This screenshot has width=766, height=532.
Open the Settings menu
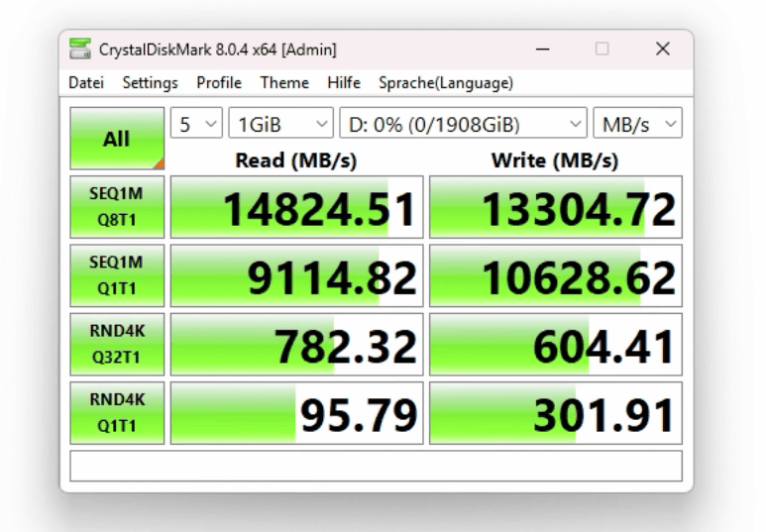pyautogui.click(x=150, y=82)
